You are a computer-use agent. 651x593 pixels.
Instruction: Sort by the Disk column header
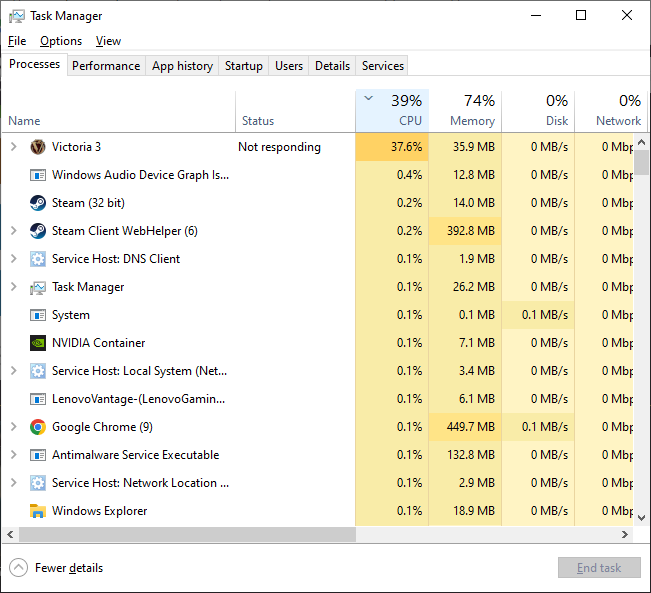click(538, 111)
